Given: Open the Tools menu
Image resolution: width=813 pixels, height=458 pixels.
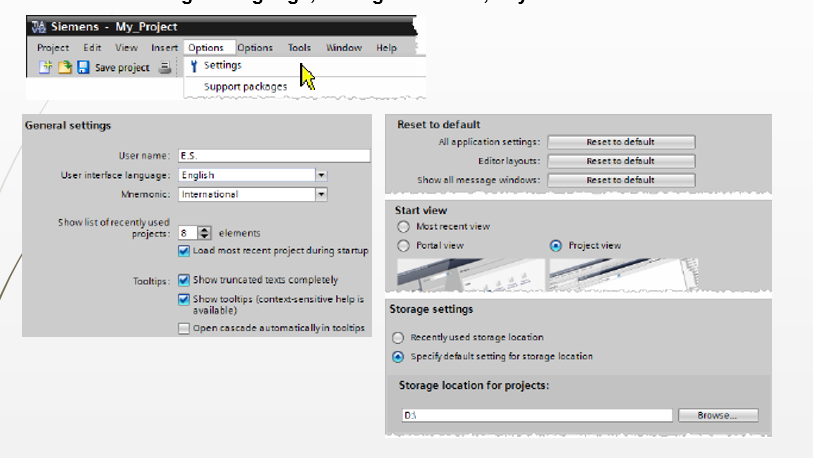Looking at the screenshot, I should pos(300,48).
